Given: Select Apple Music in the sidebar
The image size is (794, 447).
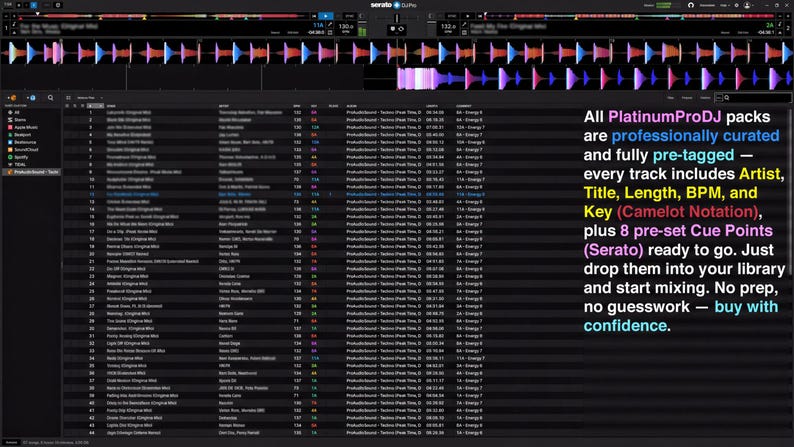Looking at the screenshot, I should tap(25, 127).
